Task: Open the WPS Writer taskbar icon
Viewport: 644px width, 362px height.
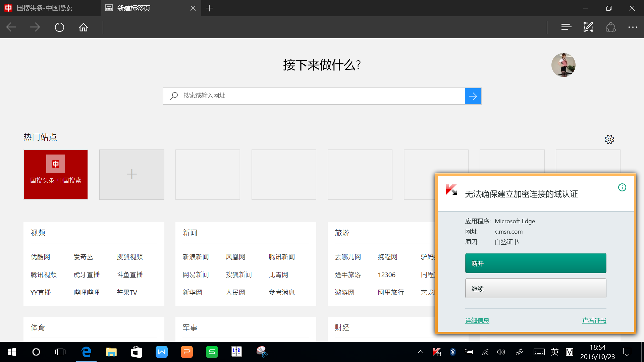Action: tap(162, 352)
